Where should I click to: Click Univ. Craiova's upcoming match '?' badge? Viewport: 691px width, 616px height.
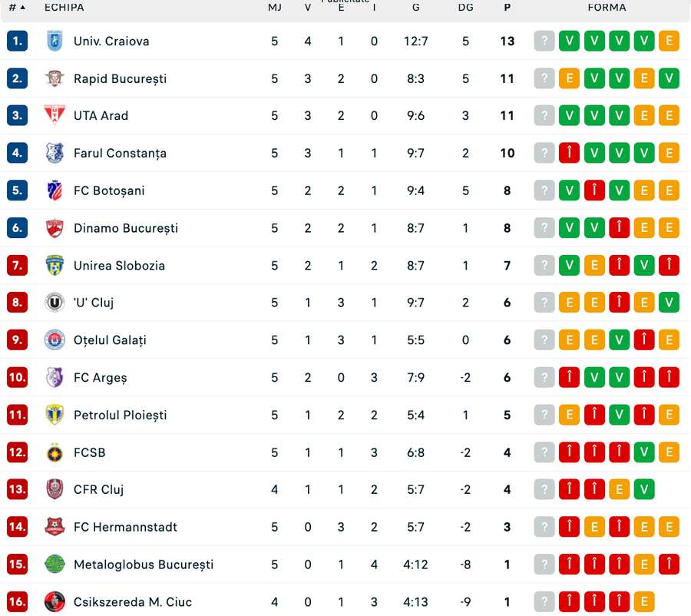[x=544, y=41]
